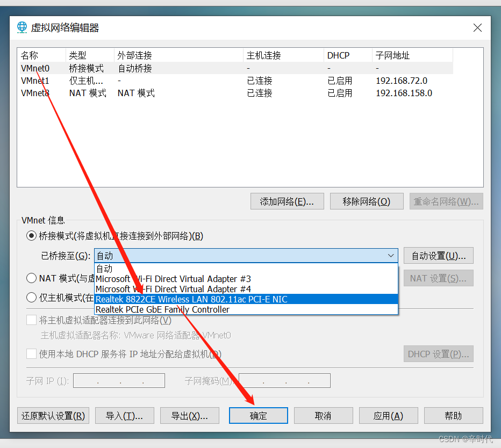Click 桥接模式 type cell in VMnet0 row

86,68
